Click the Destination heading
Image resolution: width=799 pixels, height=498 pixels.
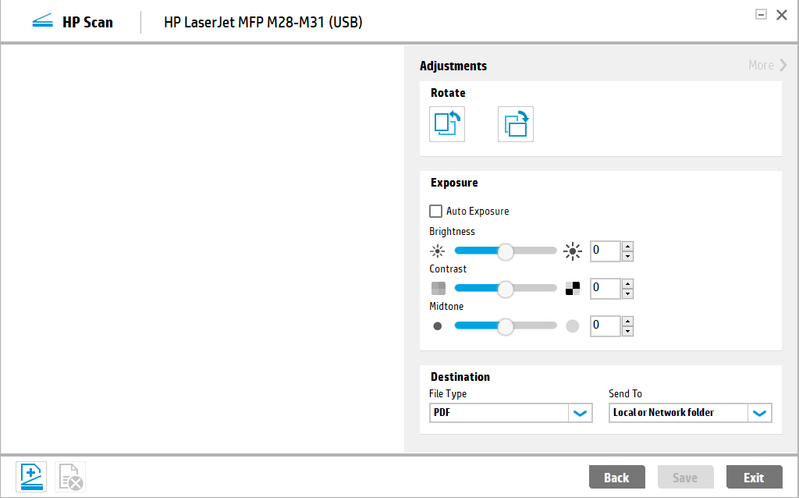[x=460, y=377]
